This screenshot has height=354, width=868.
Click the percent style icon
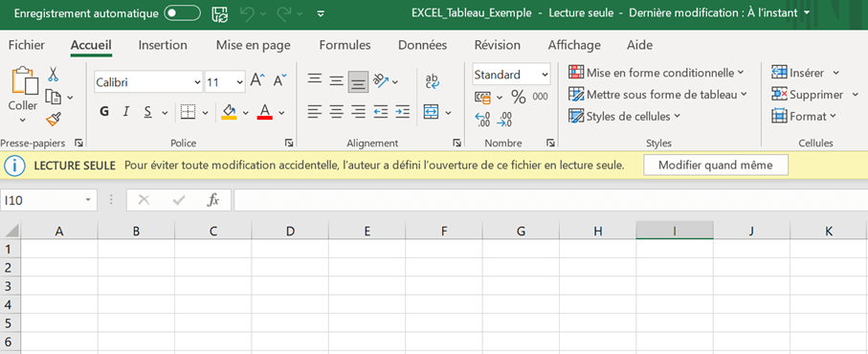click(x=518, y=97)
